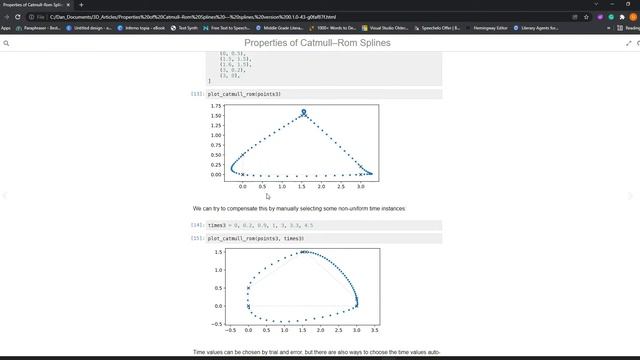
Task: Click the 'Time values can be chosen' paragraph
Action: click(316, 352)
